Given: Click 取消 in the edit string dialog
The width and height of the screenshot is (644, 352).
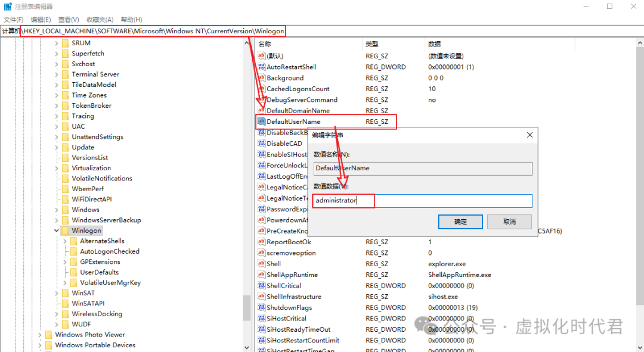Looking at the screenshot, I should click(x=509, y=222).
